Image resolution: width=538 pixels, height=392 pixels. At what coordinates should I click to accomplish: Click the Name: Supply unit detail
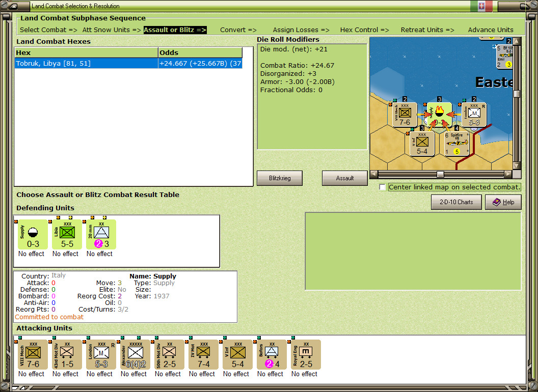(x=153, y=276)
